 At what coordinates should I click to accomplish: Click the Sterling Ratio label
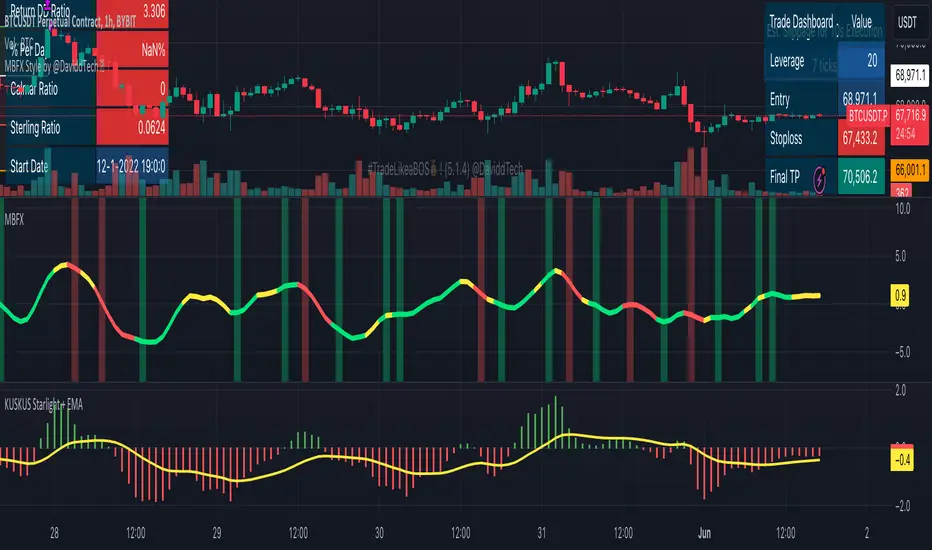pyautogui.click(x=35, y=127)
